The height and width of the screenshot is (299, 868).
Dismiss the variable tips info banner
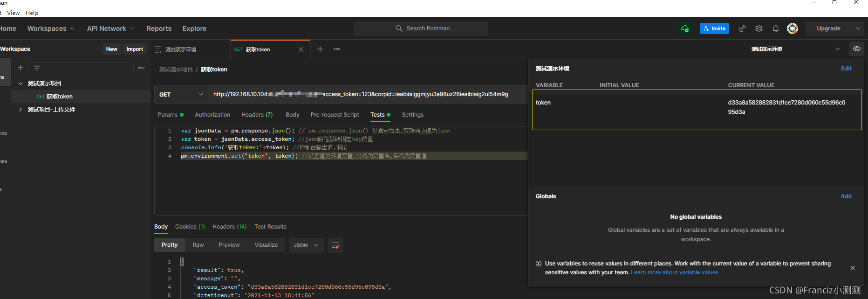(853, 268)
